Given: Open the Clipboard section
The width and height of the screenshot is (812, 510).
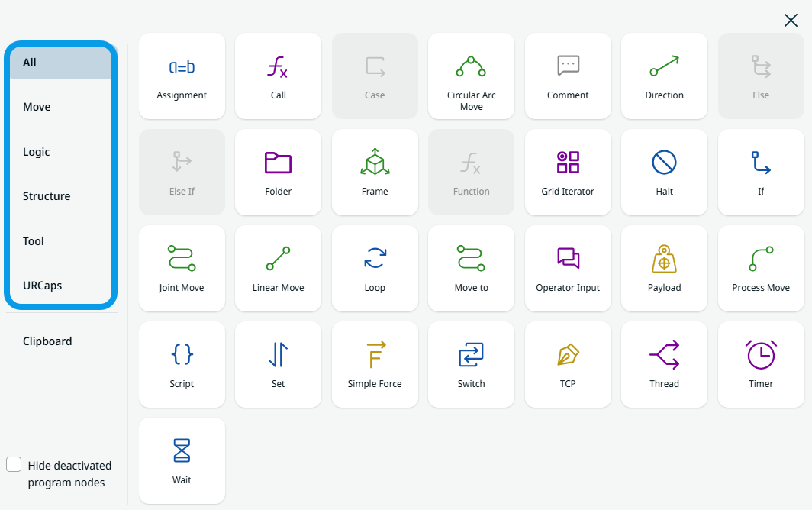Looking at the screenshot, I should 47,341.
